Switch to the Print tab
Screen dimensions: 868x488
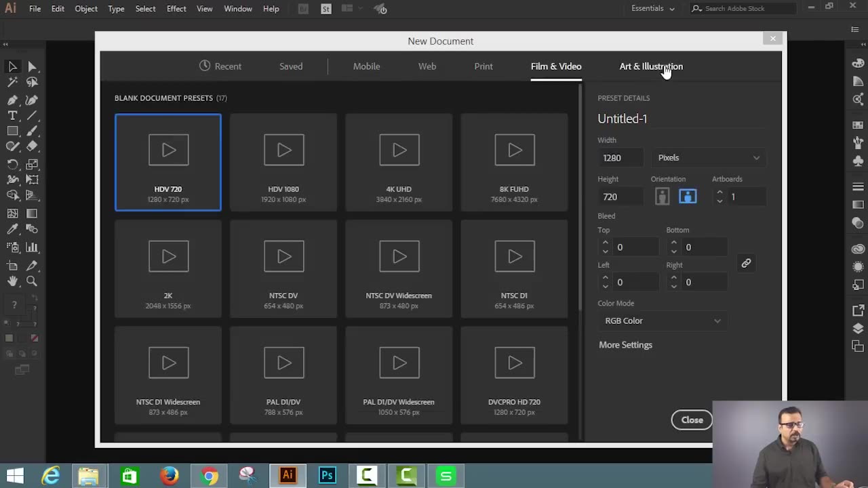click(x=484, y=66)
